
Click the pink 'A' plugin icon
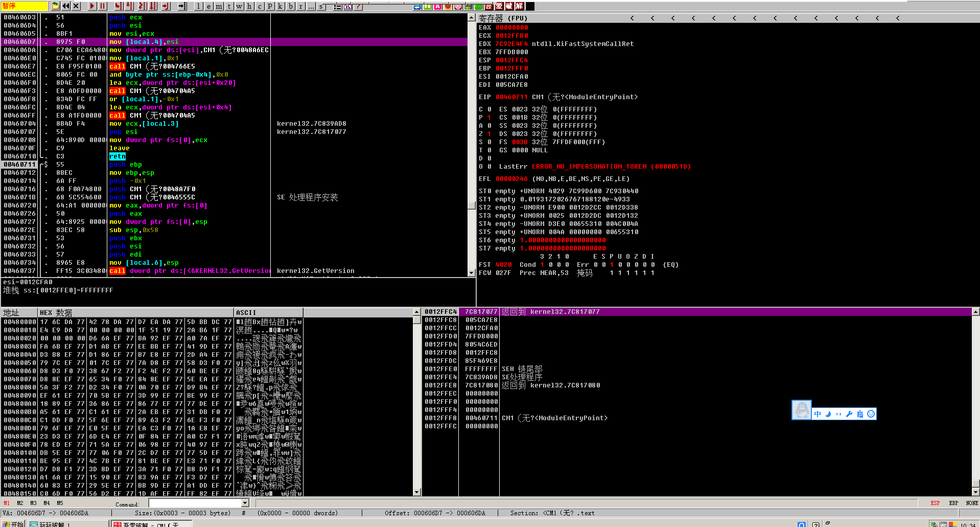click(438, 7)
